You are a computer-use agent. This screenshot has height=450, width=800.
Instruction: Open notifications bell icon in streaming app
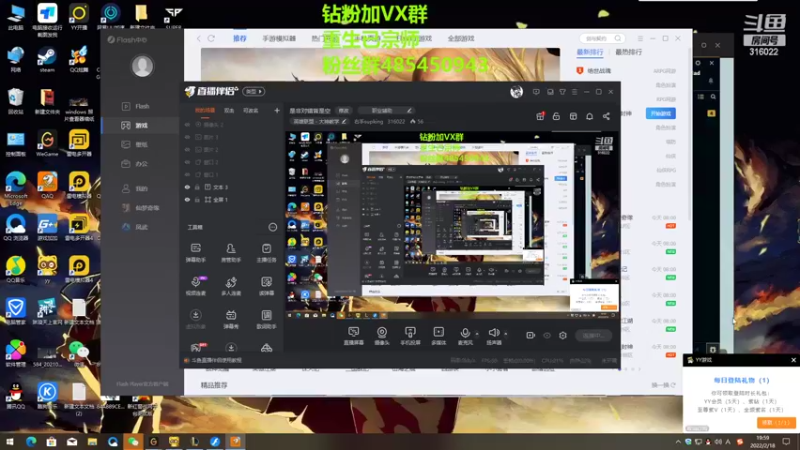(x=590, y=116)
